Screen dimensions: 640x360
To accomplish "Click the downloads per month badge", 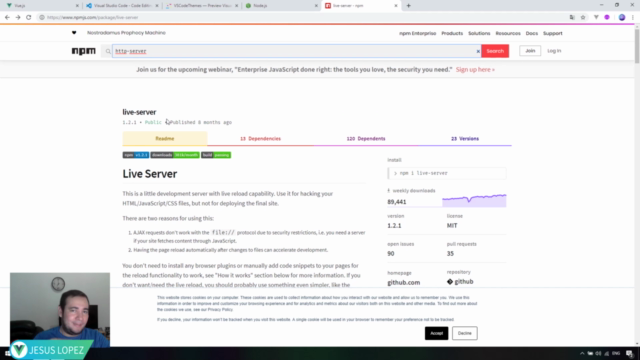I will pos(175,155).
